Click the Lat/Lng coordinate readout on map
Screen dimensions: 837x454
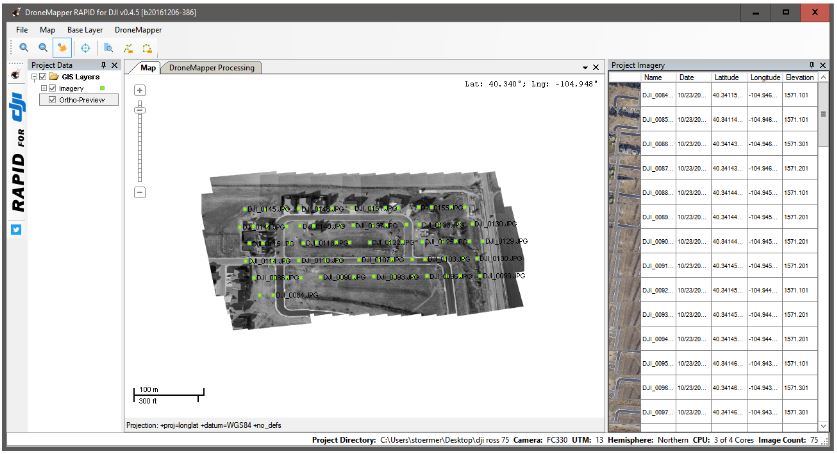pos(531,84)
